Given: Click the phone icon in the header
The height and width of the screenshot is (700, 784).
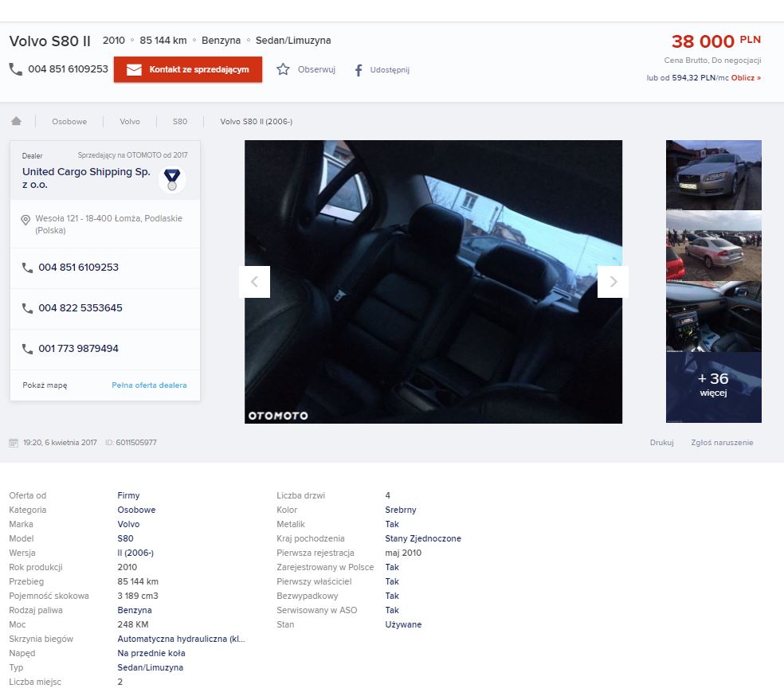Looking at the screenshot, I should (x=15, y=69).
